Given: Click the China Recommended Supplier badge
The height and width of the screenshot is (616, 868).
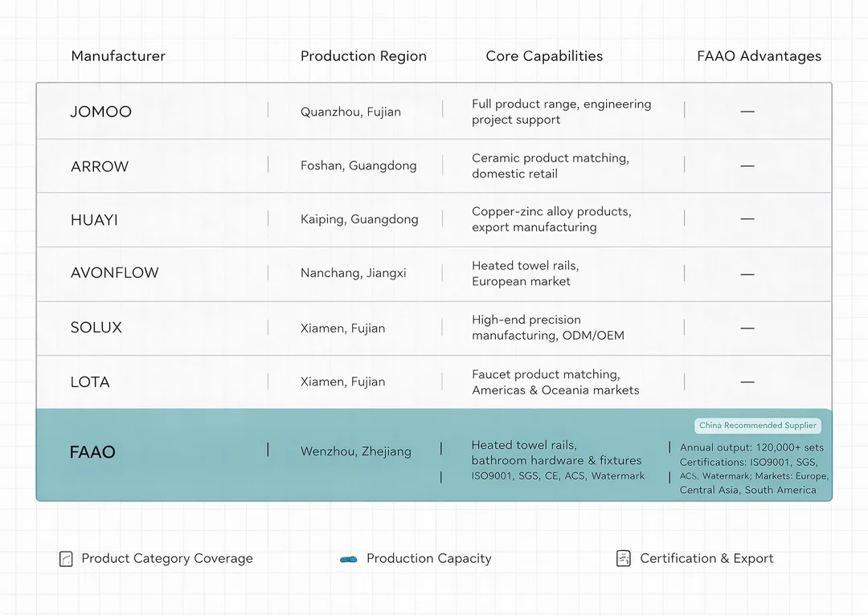Looking at the screenshot, I should (x=757, y=425).
